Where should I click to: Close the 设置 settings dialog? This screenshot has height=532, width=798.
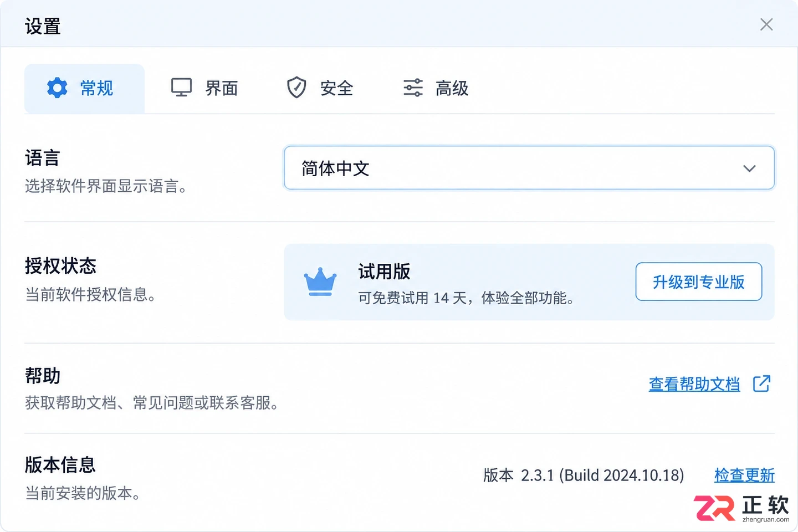click(x=766, y=24)
